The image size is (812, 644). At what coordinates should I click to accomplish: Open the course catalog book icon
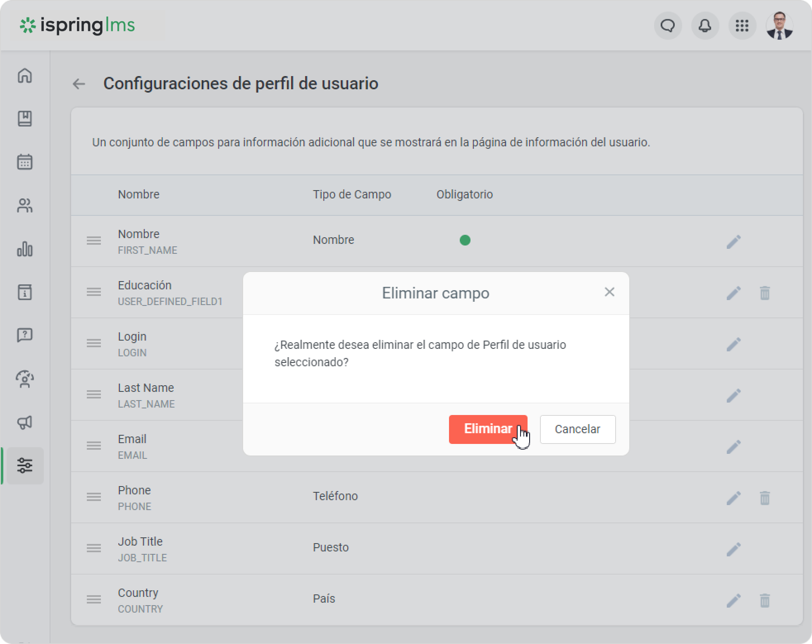25,119
